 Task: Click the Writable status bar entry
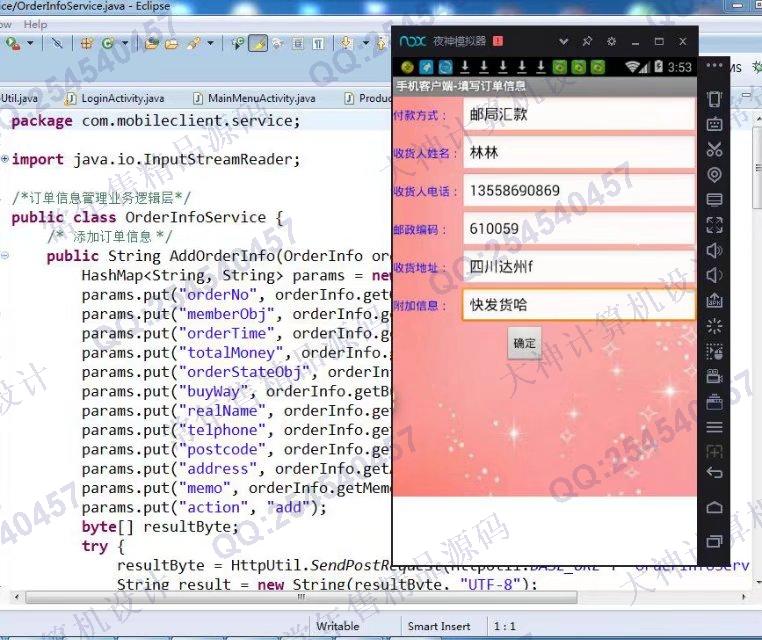(x=338, y=626)
